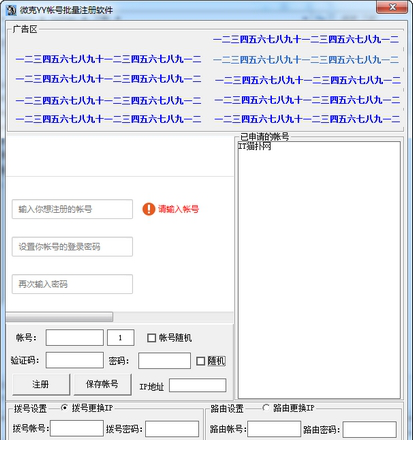The image size is (413, 457).
Task: Focus the 设置你帐号的登录密码 field
Action: coord(72,247)
